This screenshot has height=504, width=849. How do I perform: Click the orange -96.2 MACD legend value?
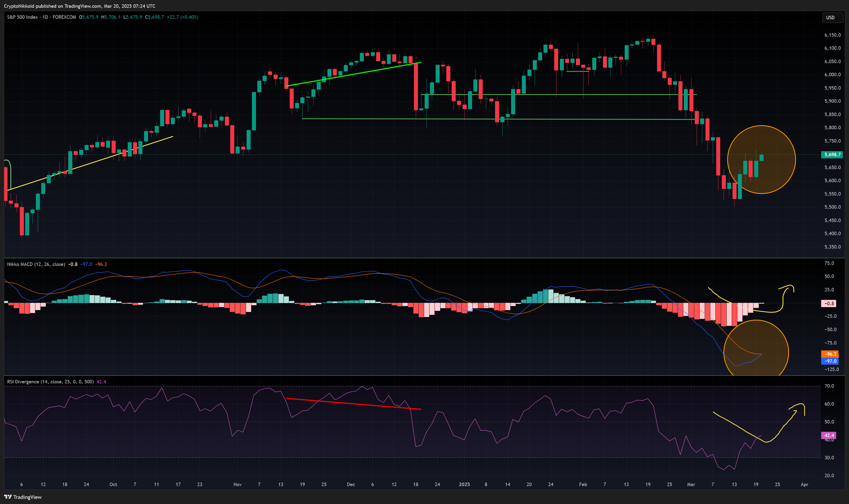[x=101, y=264]
